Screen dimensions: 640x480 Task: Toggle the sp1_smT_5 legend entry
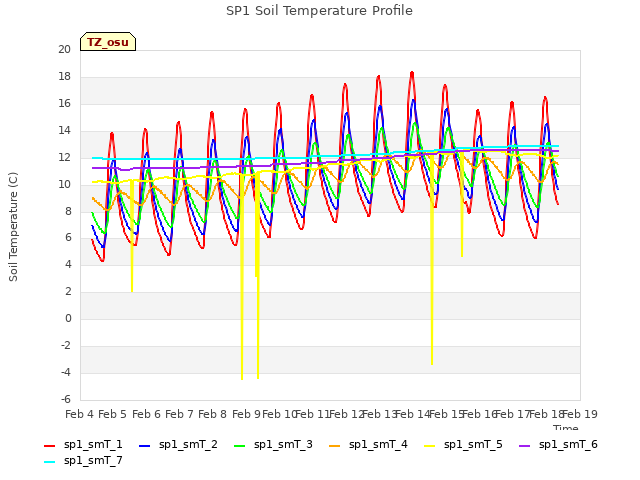click(463, 444)
